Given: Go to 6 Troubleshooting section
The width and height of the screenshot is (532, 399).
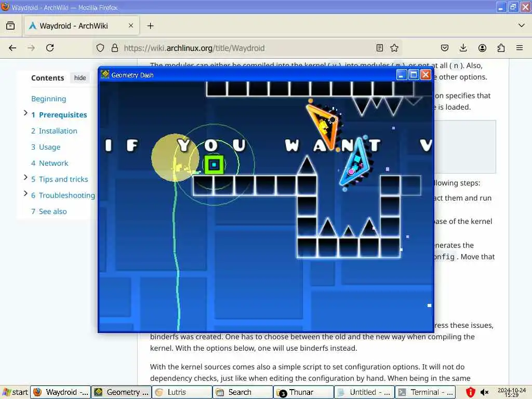Looking at the screenshot, I should coord(63,195).
